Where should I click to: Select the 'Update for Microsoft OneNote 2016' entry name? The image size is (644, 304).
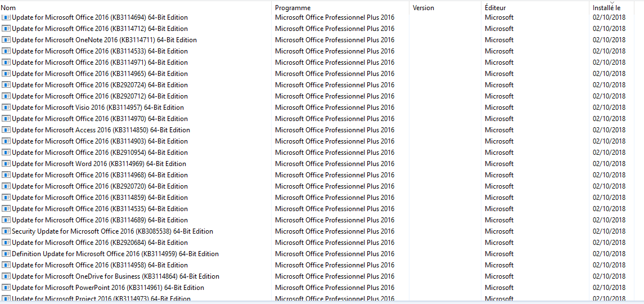coord(104,40)
